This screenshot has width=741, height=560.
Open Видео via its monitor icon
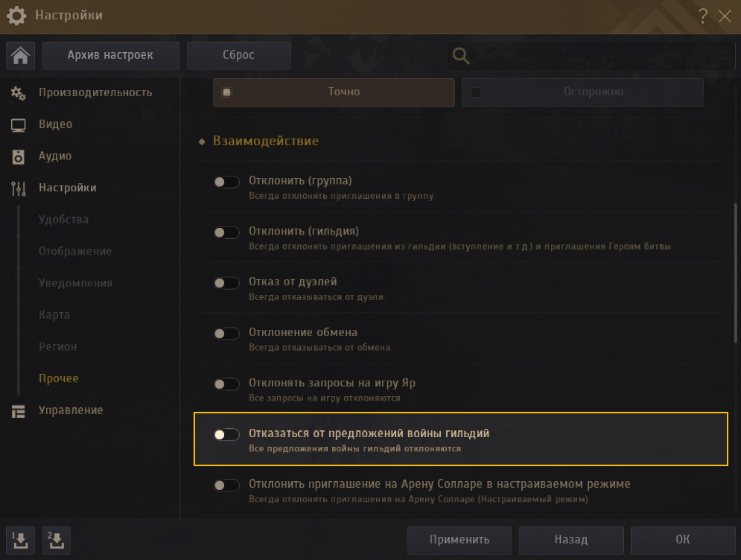[x=18, y=125]
